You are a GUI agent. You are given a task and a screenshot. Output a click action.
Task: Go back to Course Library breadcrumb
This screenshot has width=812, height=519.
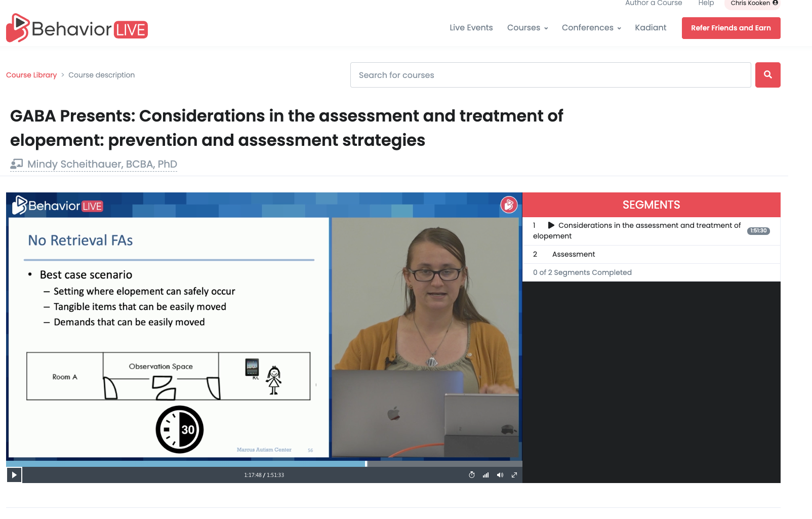pos(31,75)
